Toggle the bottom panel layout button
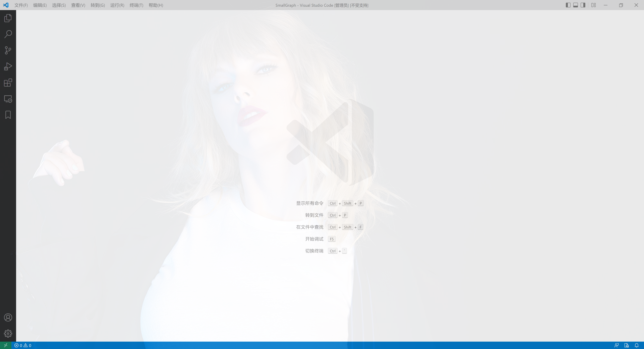Viewport: 644px width, 349px height. pyautogui.click(x=576, y=5)
